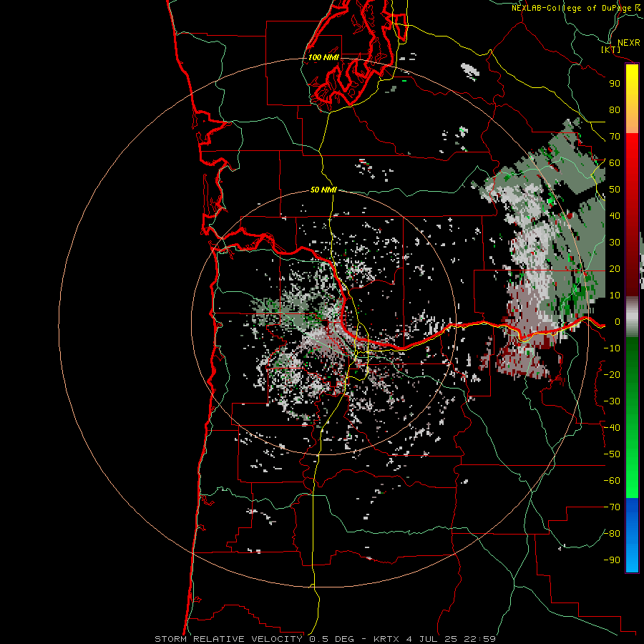Click the positive 10 value on velocity scale
The image size is (644, 644).
click(615, 296)
